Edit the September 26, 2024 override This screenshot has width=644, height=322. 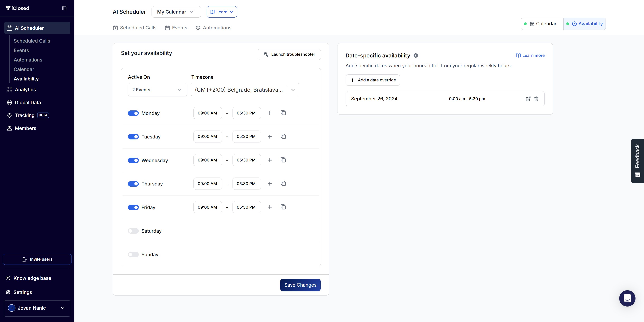point(528,99)
